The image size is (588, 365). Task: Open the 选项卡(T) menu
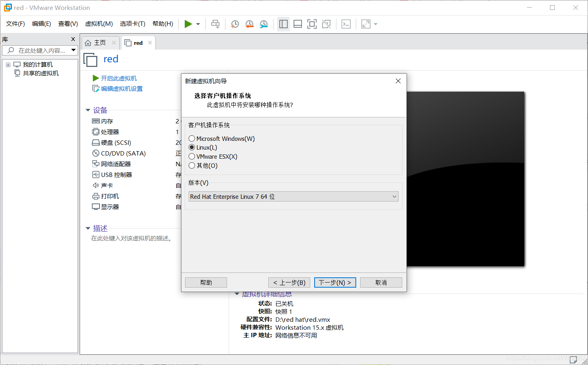click(133, 24)
